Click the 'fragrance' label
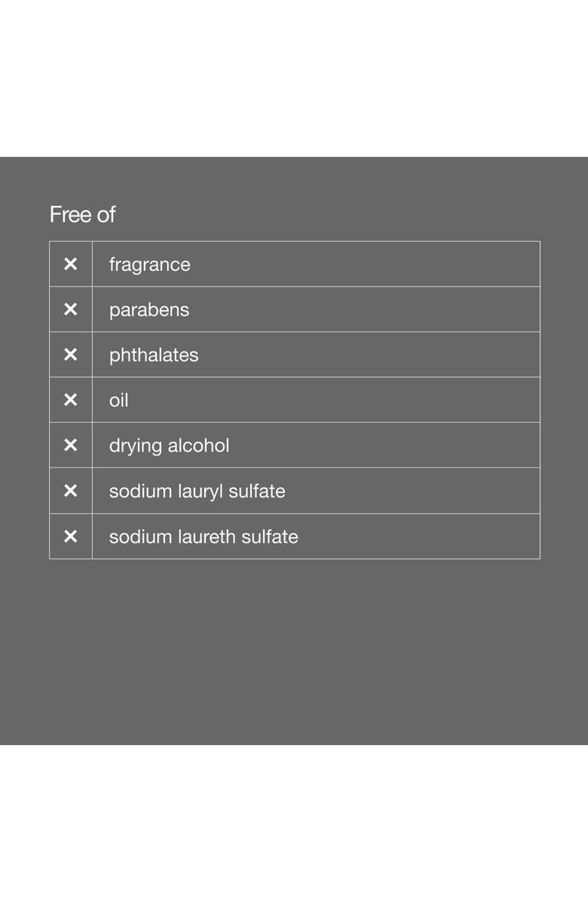Image resolution: width=588 pixels, height=902 pixels. pos(149,265)
